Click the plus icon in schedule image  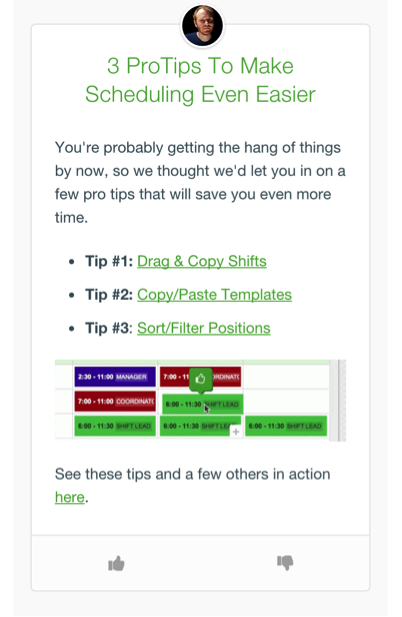(236, 432)
